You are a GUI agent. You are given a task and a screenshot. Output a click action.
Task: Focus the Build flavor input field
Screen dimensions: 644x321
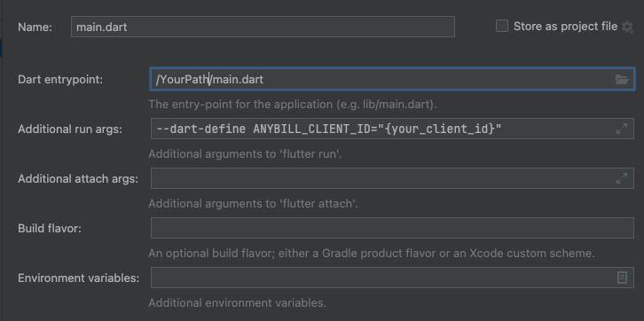[392, 228]
